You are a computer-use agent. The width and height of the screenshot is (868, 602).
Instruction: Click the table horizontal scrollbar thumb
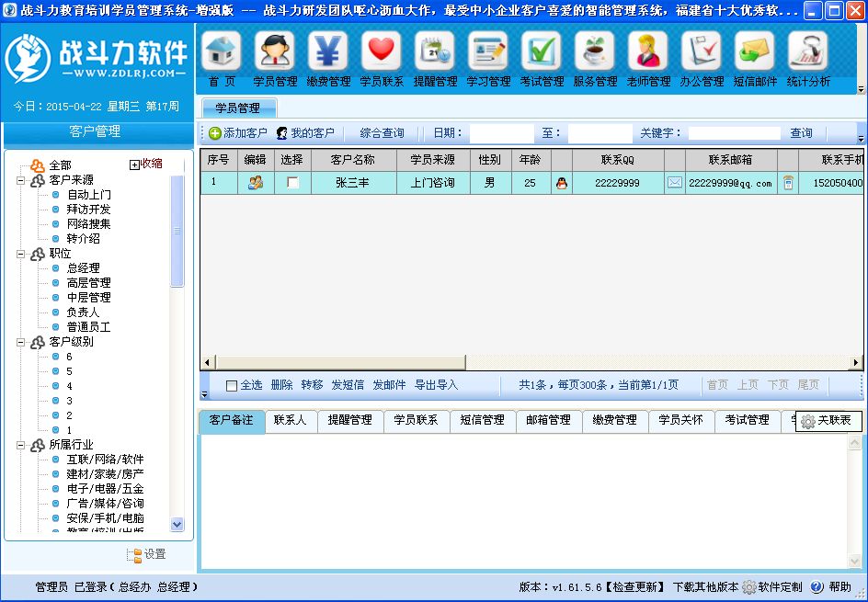coord(340,363)
